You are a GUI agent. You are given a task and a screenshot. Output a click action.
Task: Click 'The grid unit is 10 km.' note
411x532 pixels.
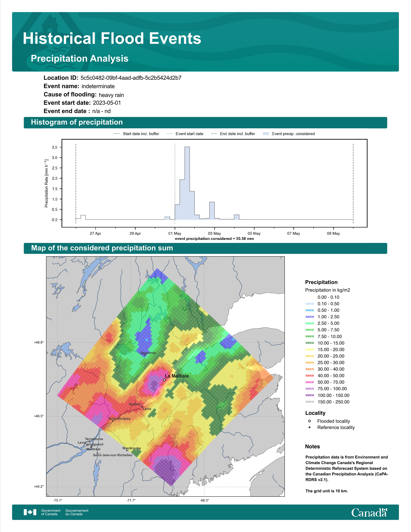click(x=327, y=491)
